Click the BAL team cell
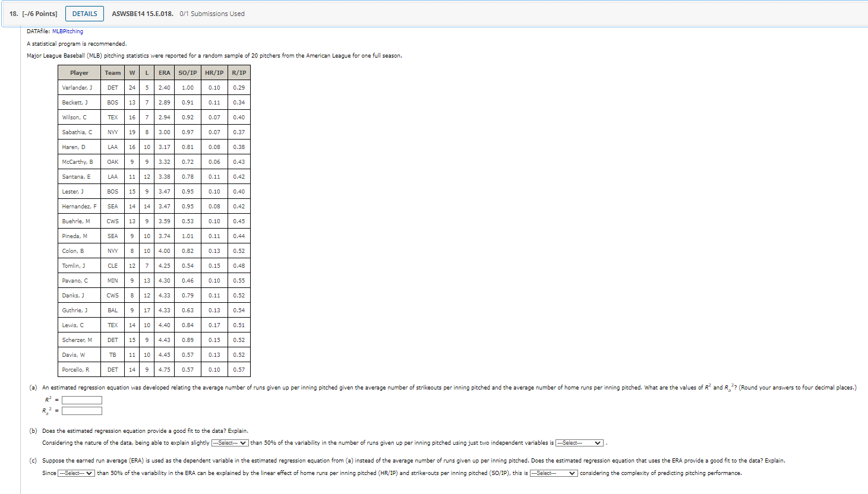This screenshot has height=494, width=868. click(x=113, y=310)
